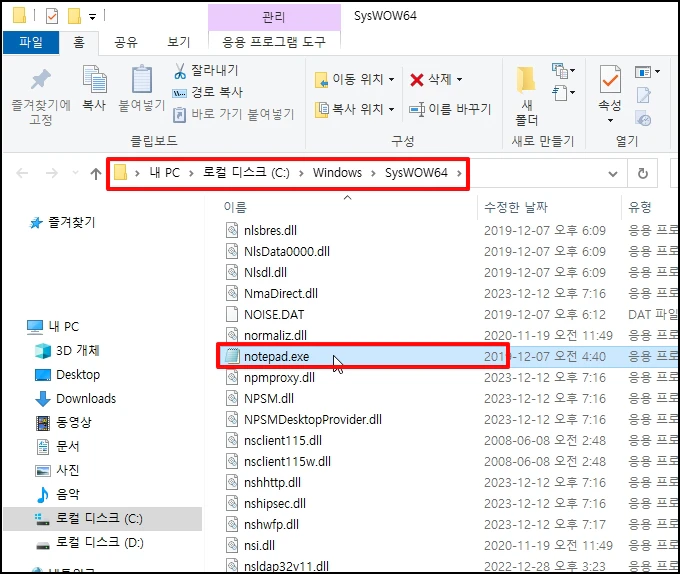Click the Up one level arrow
680x574 pixels.
[x=96, y=174]
